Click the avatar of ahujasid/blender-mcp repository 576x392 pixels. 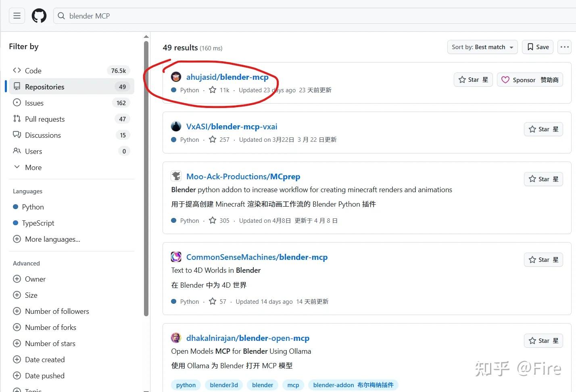pos(176,77)
